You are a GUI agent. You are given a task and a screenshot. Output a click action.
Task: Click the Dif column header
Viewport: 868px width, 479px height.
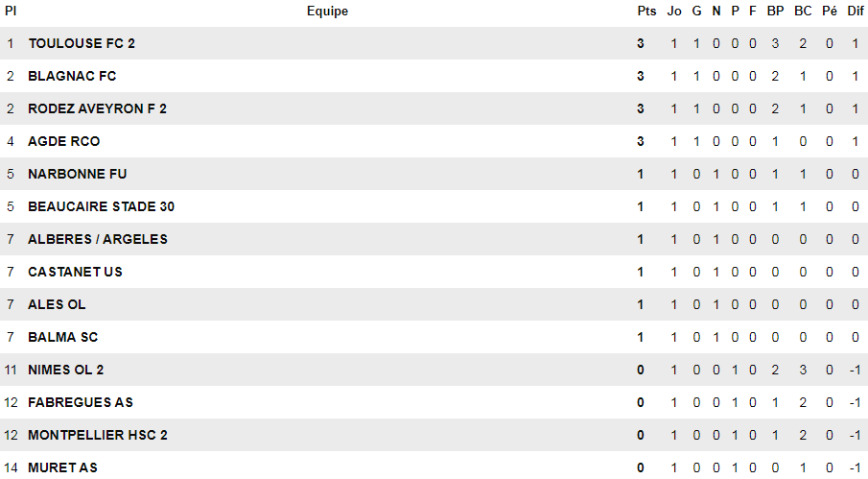(856, 12)
